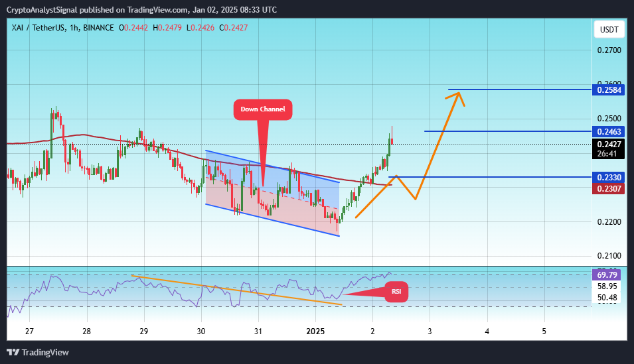Click the 0.2200 price axis label
The height and width of the screenshot is (364, 634).
click(x=609, y=222)
